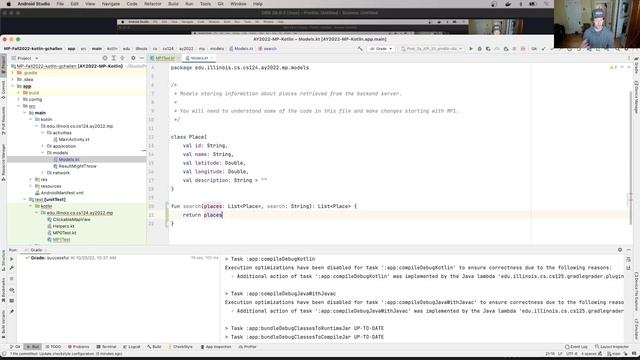Viewport: 640px width, 360px height.
Task: Open the Profiler tool window button
Action: coord(247,347)
